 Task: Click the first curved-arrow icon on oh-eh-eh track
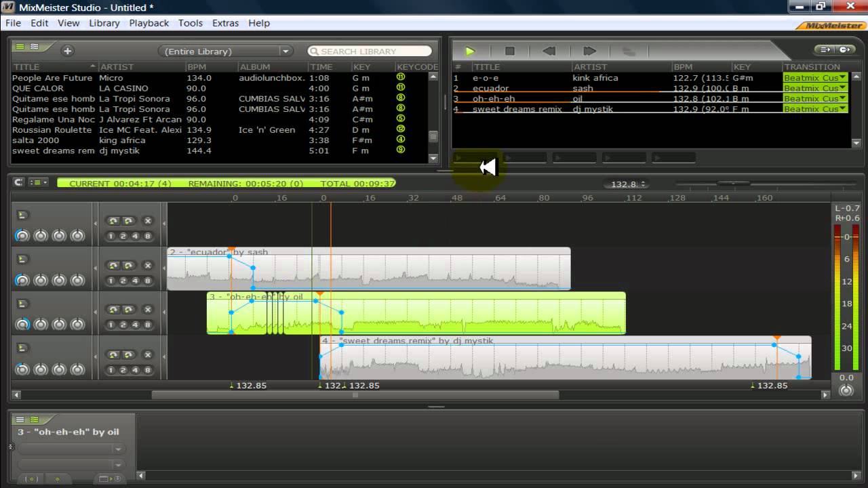tap(113, 310)
